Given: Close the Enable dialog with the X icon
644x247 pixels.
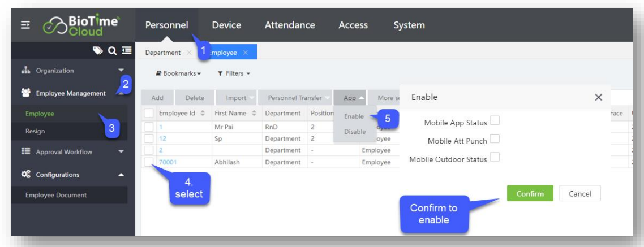Looking at the screenshot, I should click(x=598, y=97).
